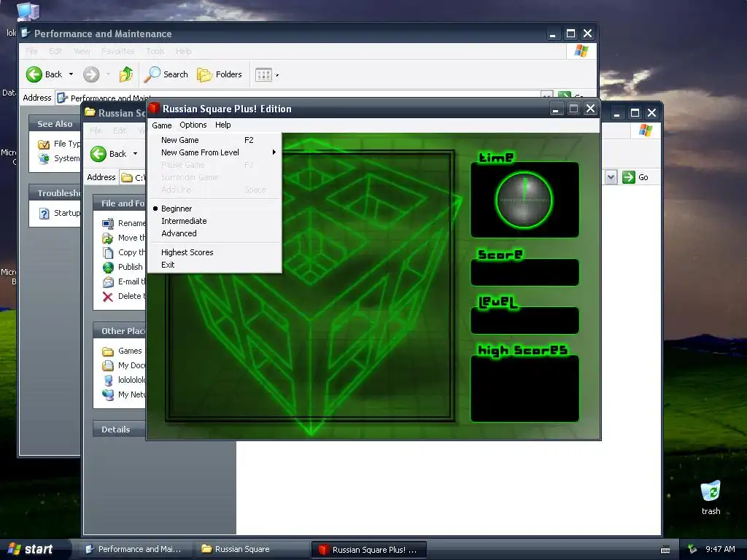This screenshot has width=747, height=560.
Task: Click the File Types icon under See Also
Action: coord(44,144)
